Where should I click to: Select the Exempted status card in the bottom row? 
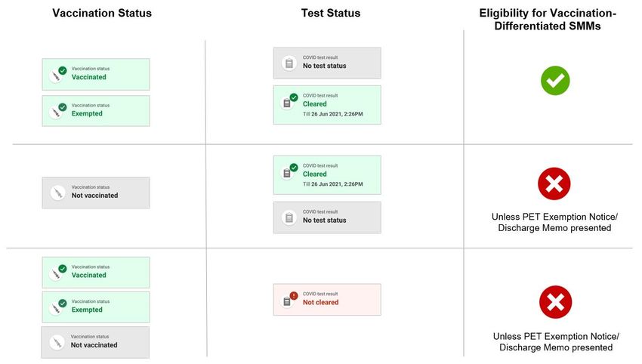click(96, 307)
